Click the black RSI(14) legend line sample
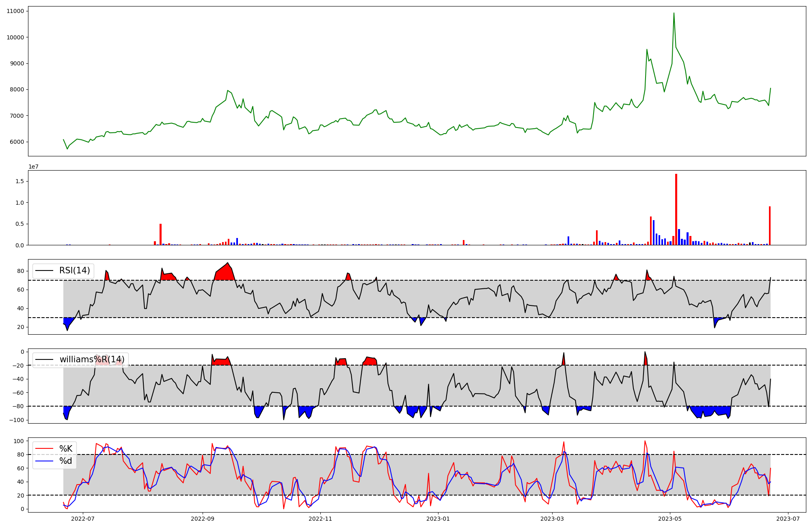Viewport: 812px width, 528px height. tap(44, 270)
